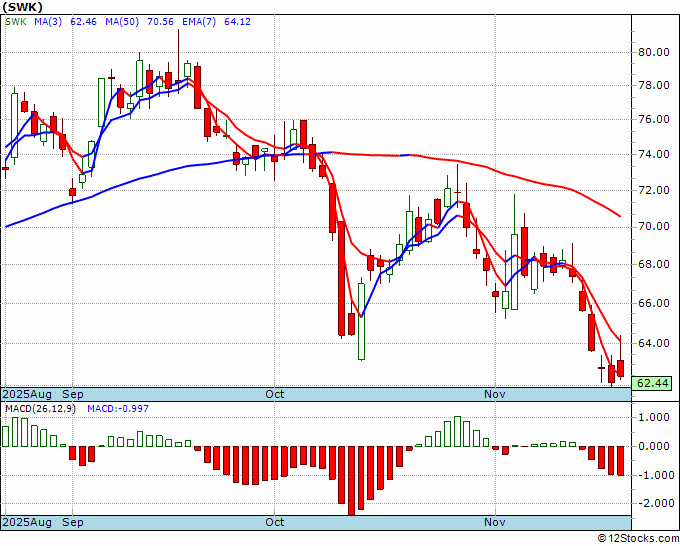The width and height of the screenshot is (680, 546).
Task: Click the green 62.44 last price tag
Action: pyautogui.click(x=652, y=383)
